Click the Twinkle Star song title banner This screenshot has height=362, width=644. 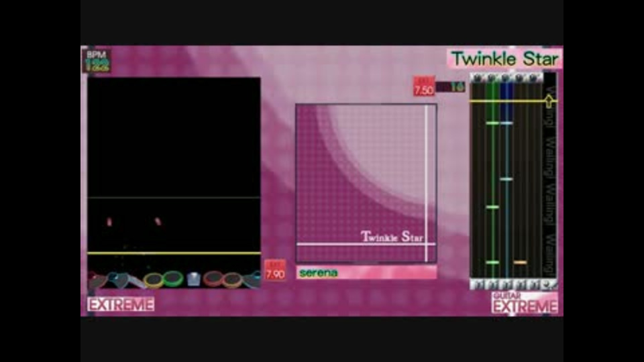(x=504, y=59)
